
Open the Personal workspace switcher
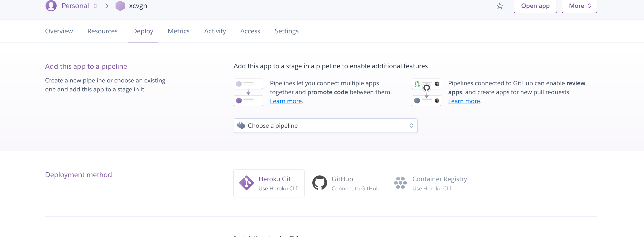[x=95, y=6]
